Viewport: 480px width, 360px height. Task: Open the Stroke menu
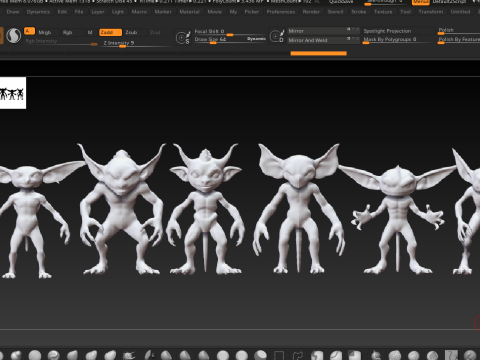[359, 12]
